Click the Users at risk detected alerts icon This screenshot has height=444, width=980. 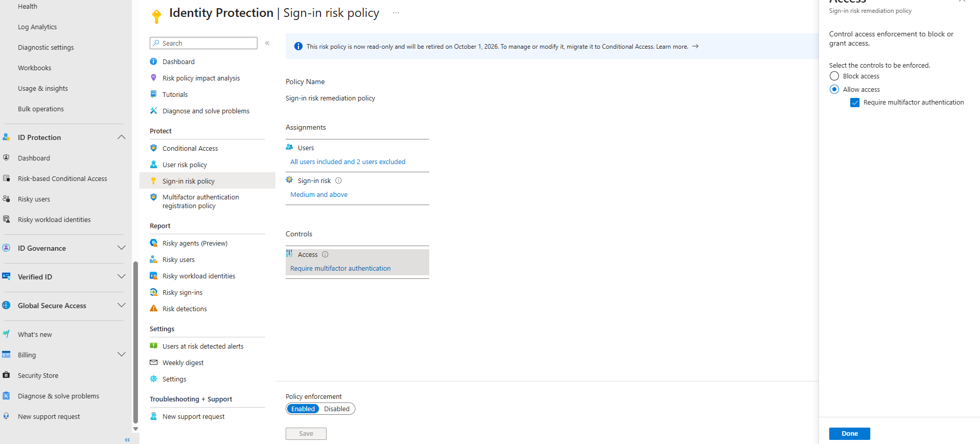(153, 346)
